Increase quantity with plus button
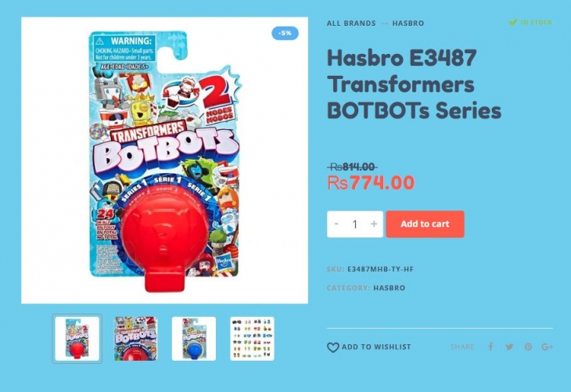Screen dimensions: 571x392 pos(374,224)
